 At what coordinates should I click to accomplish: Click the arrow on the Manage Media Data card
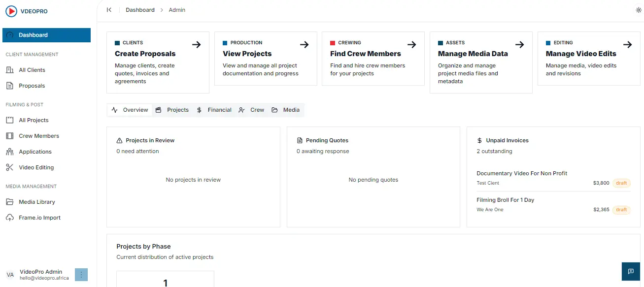[x=520, y=44]
